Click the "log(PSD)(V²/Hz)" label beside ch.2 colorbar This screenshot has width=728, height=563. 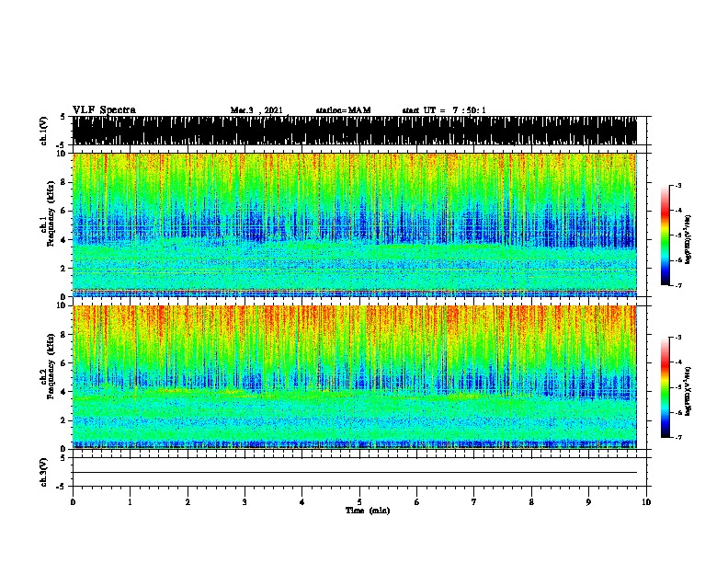(688, 391)
